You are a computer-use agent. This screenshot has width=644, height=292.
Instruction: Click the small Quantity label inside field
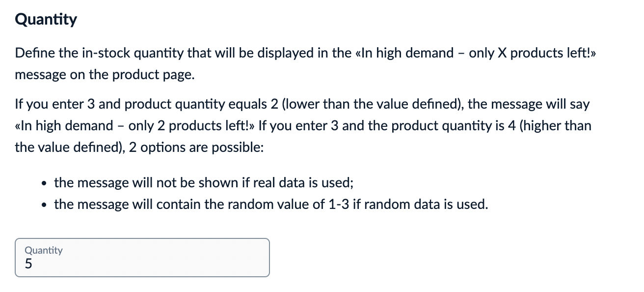44,250
